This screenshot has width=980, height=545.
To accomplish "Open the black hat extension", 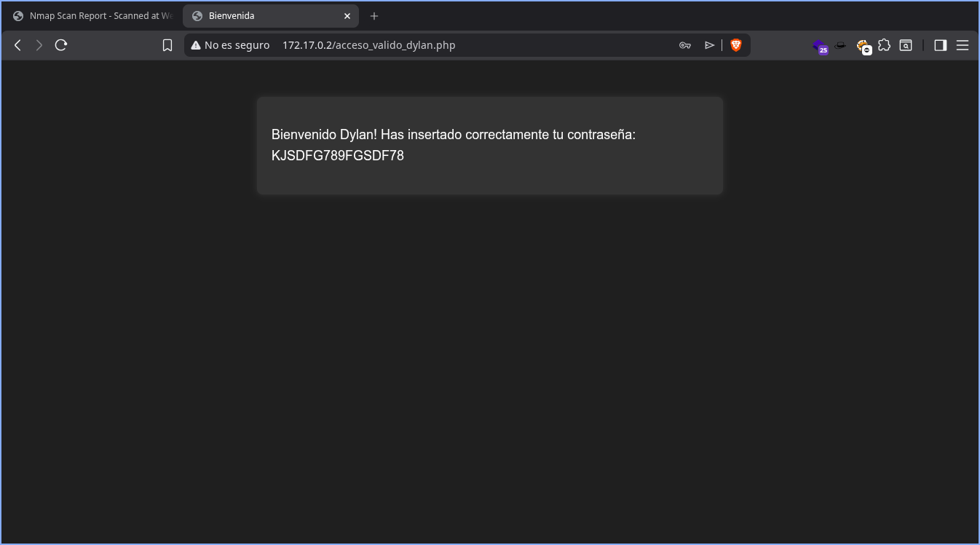I will [x=840, y=45].
